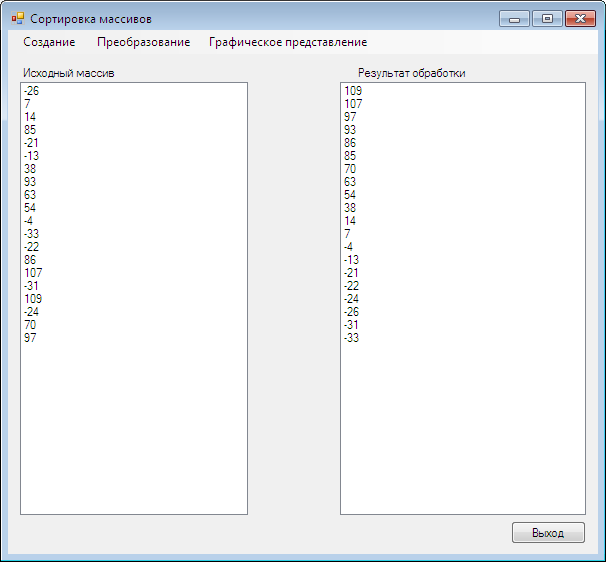Select 85 in the Результат обработки list

(x=463, y=156)
